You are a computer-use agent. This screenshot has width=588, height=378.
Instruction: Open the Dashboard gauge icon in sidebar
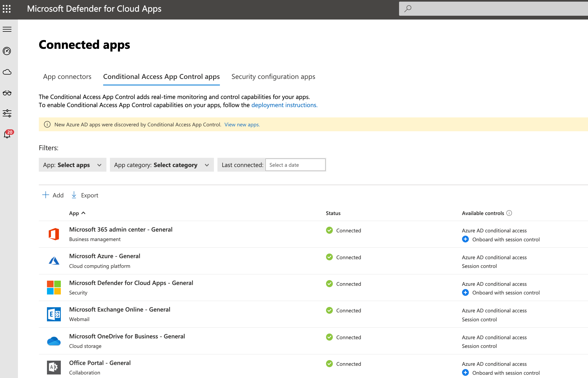pos(7,51)
